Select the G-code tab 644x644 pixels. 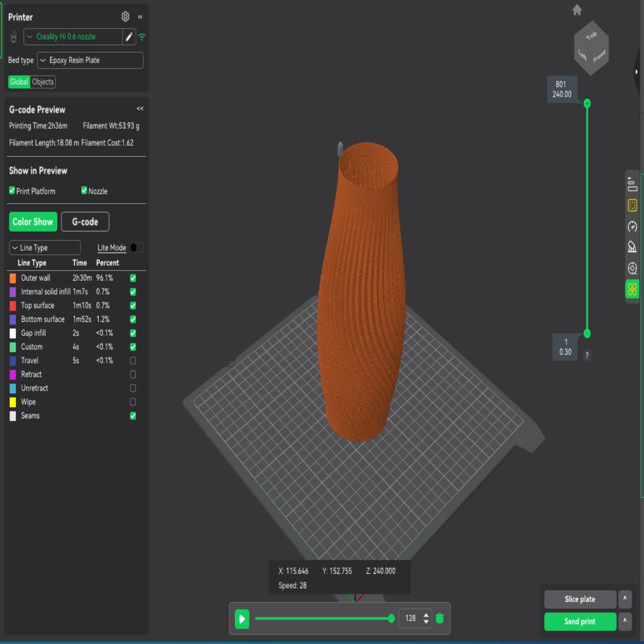(85, 222)
